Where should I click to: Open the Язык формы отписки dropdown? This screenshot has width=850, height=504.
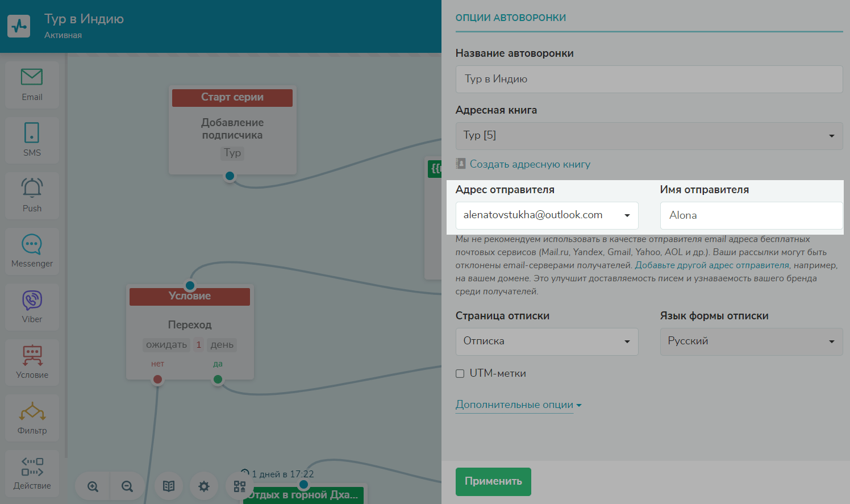click(751, 341)
